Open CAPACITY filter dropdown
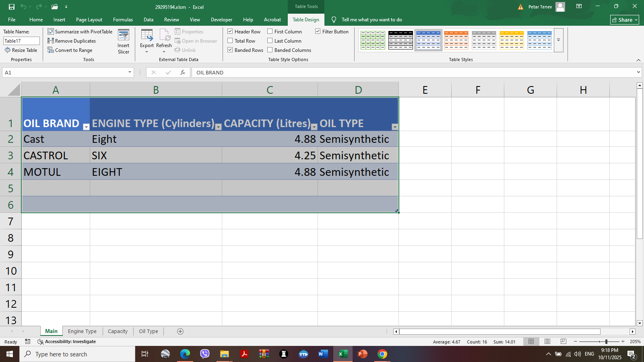Screen dimensions: 644x362 (314, 127)
